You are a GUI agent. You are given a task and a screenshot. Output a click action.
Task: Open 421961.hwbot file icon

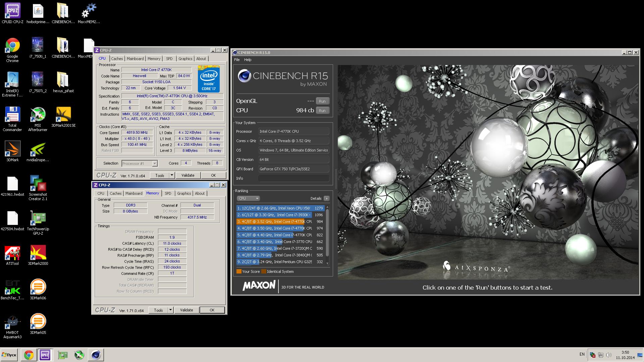(x=12, y=186)
